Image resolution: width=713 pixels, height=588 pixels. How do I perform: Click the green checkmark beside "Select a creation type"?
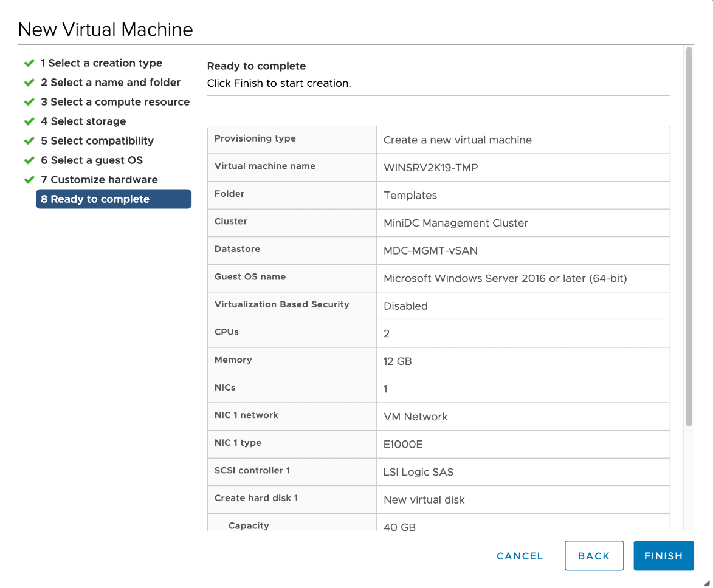29,63
